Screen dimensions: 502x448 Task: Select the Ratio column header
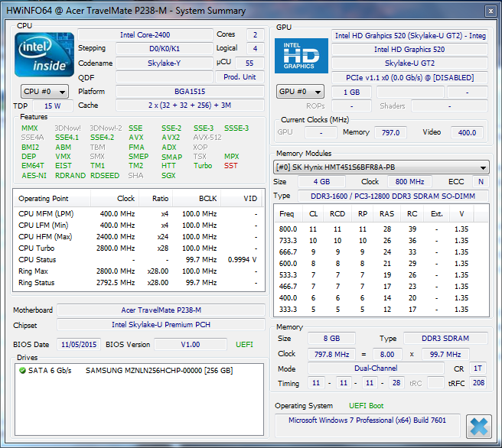pyautogui.click(x=156, y=199)
